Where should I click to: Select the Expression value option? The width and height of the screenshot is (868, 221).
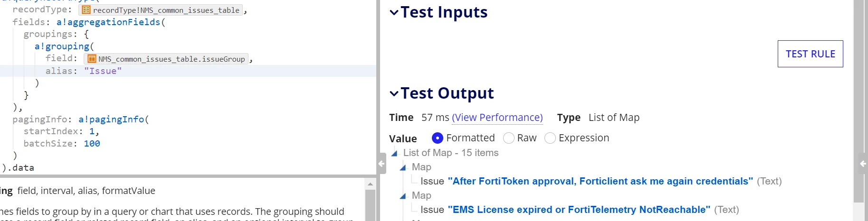pos(550,138)
